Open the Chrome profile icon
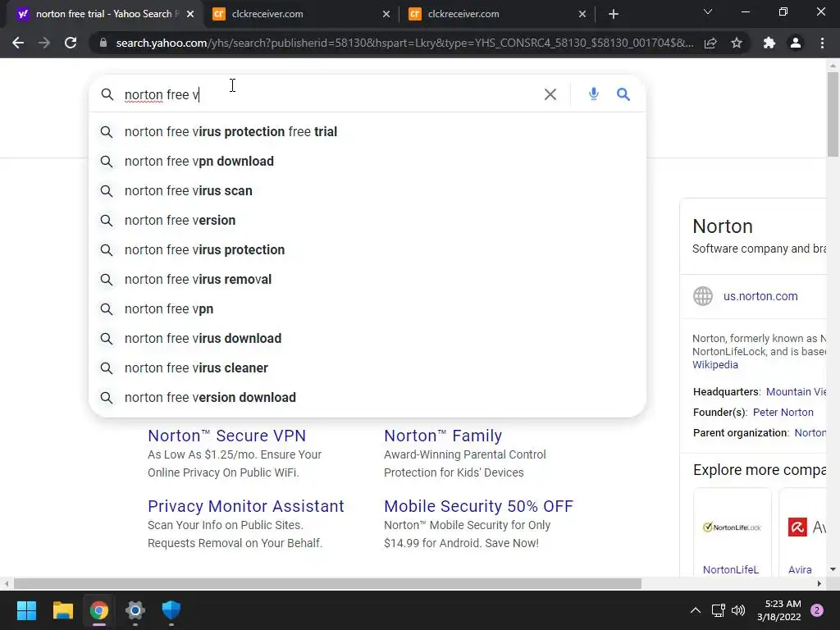The height and width of the screenshot is (630, 840). pos(796,43)
